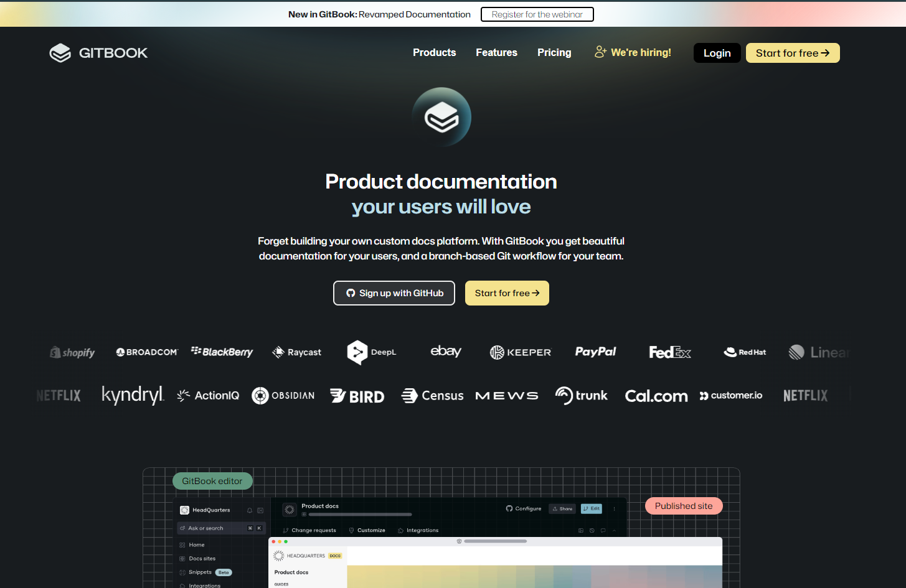Viewport: 906px width, 588px height.
Task: Open the Integrations tab in the editor preview
Action: (x=418, y=531)
